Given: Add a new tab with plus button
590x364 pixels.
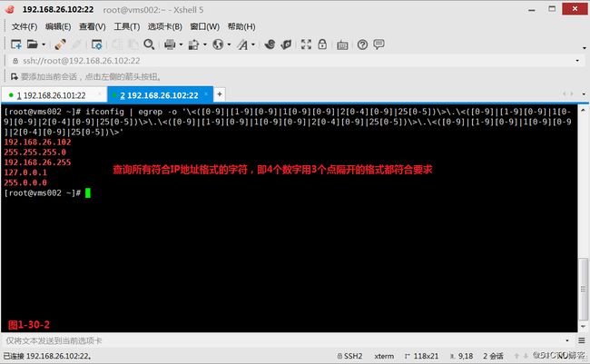Looking at the screenshot, I should (x=220, y=94).
